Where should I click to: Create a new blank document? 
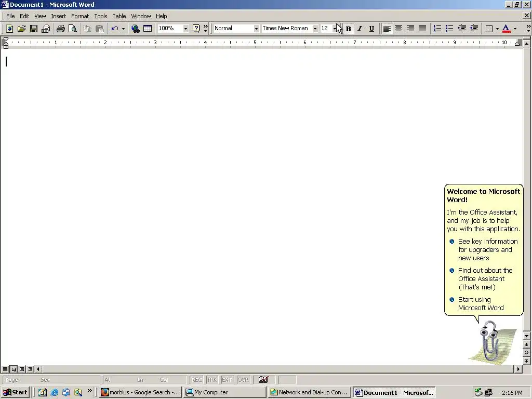tap(9, 29)
